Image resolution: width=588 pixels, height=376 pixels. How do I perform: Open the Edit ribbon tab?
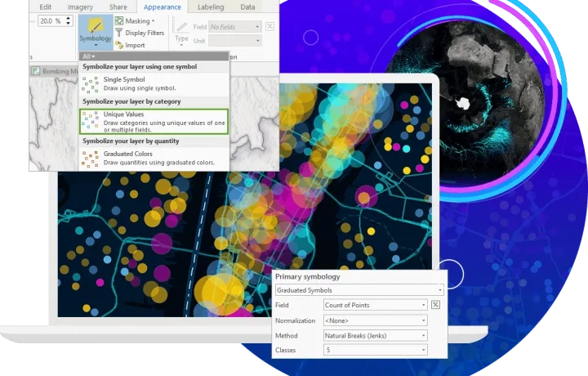(x=46, y=7)
